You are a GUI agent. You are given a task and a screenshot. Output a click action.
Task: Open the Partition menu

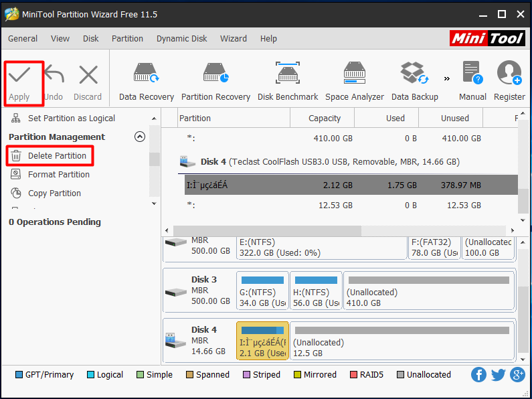127,39
